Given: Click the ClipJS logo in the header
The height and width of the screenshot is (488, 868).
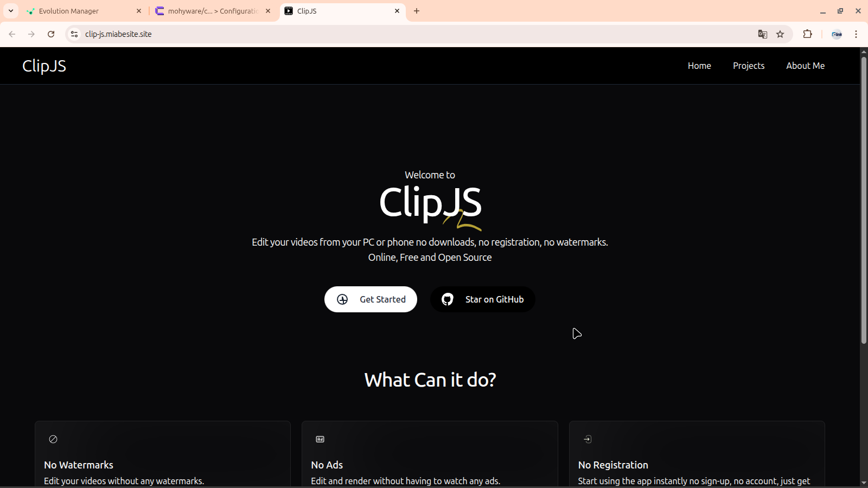Looking at the screenshot, I should pos(44,66).
